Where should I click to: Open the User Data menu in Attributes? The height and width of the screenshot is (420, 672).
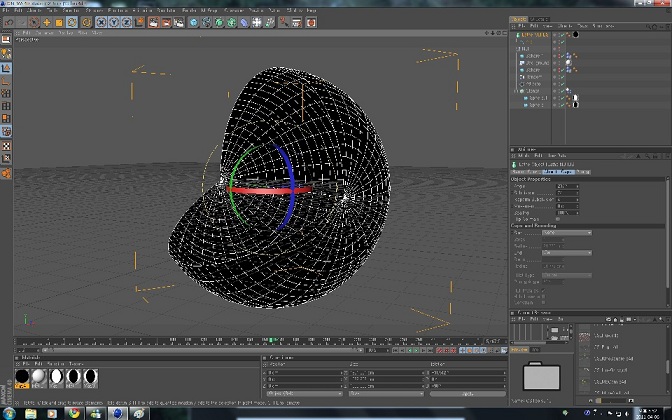(x=557, y=156)
